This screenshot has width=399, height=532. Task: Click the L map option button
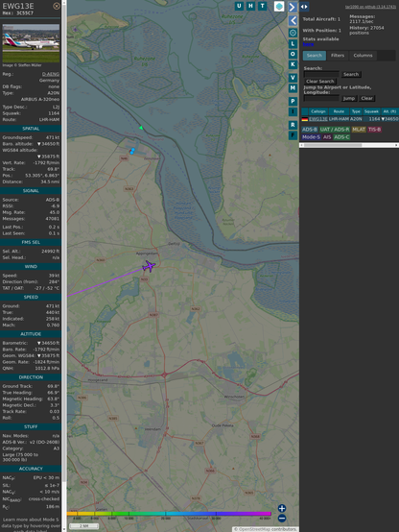tap(293, 44)
